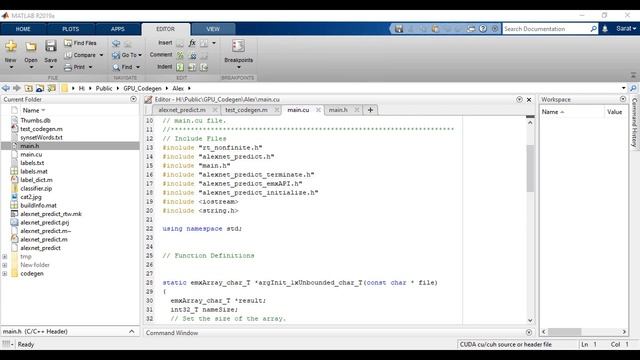Click the notifications bell icon
Screen dimensions: 640x360
pos(605,29)
